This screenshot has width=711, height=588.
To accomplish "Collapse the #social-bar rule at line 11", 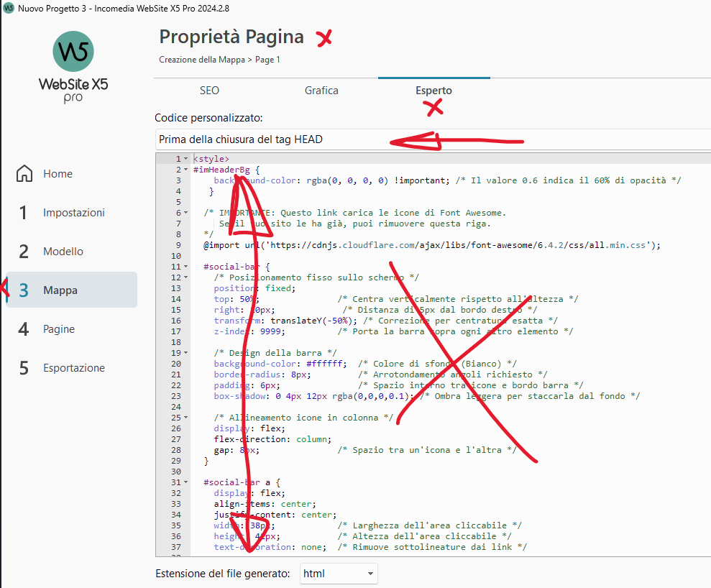I will pyautogui.click(x=186, y=267).
